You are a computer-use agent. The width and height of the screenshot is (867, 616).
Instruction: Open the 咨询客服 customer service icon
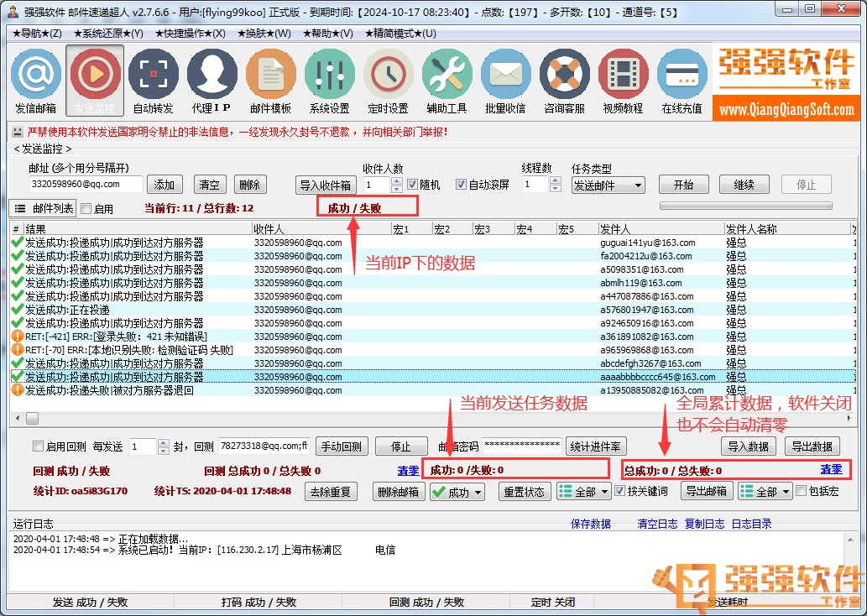coord(565,81)
